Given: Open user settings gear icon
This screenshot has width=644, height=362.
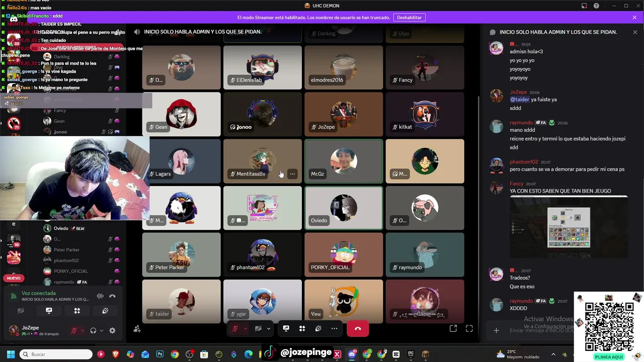Looking at the screenshot, I should pos(112,330).
